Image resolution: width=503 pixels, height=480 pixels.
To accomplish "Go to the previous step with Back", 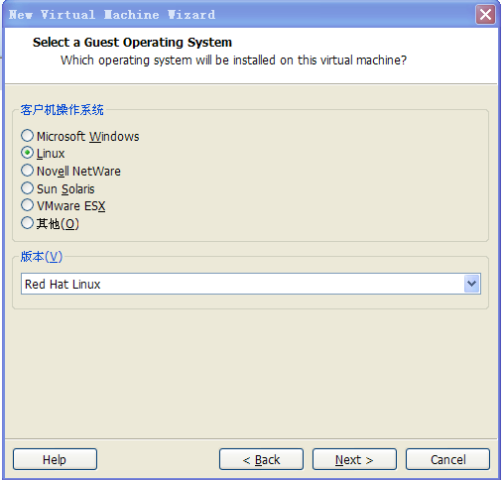I will point(261,459).
